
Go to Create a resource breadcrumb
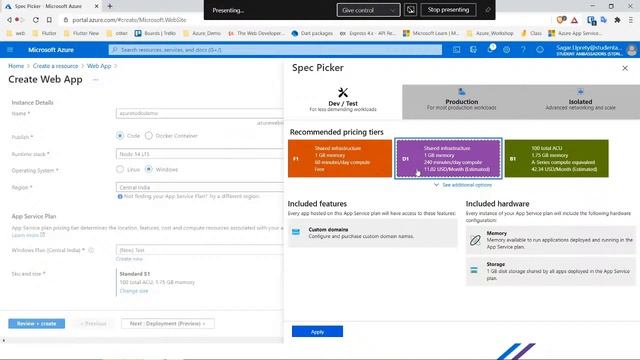point(55,66)
